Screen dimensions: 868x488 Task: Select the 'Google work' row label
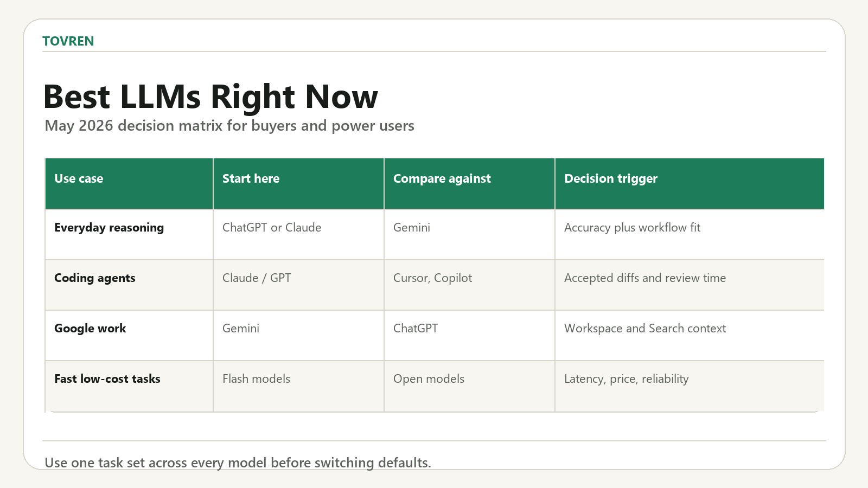click(x=90, y=329)
